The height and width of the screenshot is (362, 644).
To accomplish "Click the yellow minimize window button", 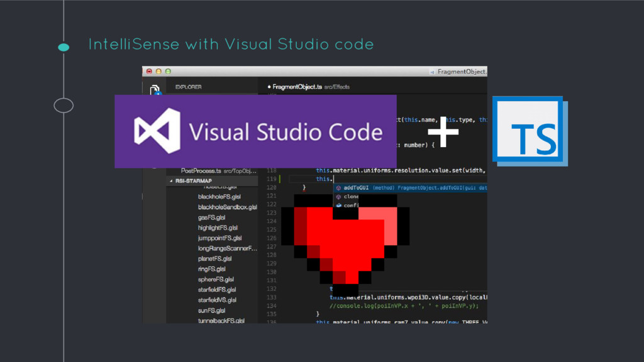I will tap(158, 72).
